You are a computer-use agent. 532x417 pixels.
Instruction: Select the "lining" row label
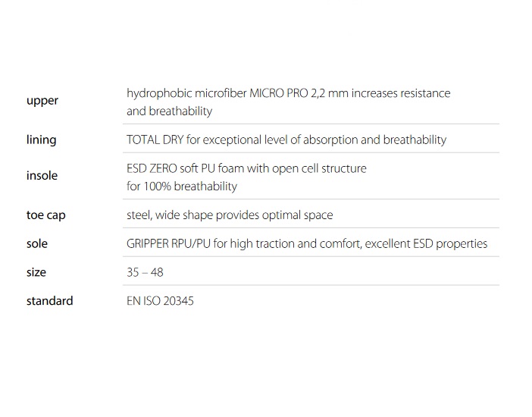point(42,140)
